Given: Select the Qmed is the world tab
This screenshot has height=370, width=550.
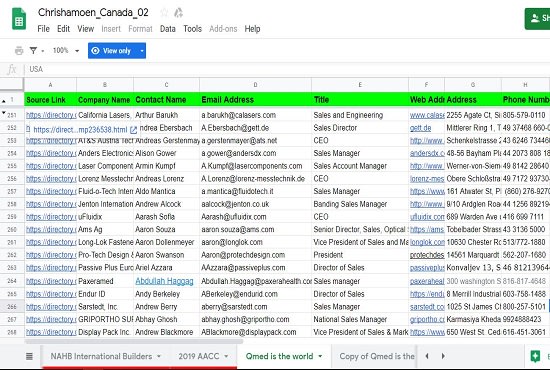Looking at the screenshot, I should pyautogui.click(x=279, y=356).
